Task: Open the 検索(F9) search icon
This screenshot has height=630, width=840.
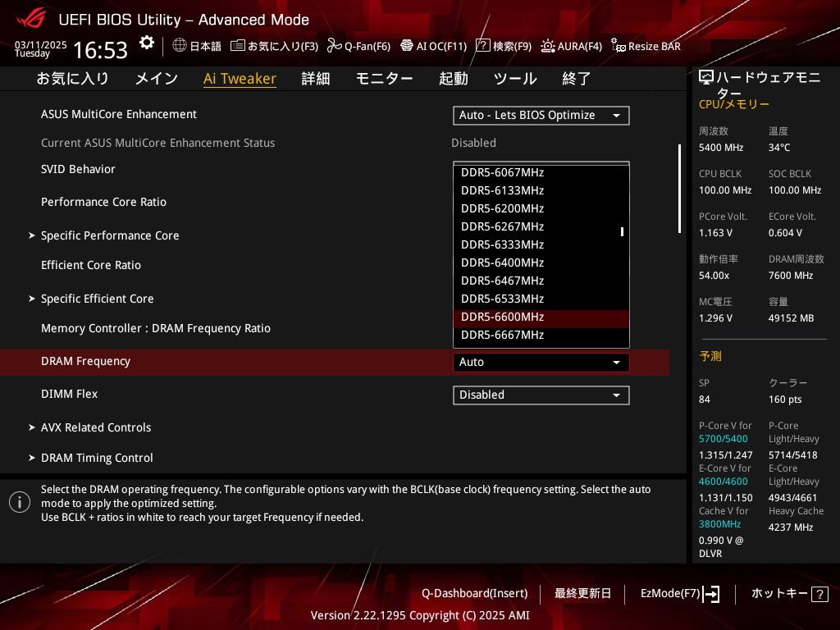Action: point(483,46)
